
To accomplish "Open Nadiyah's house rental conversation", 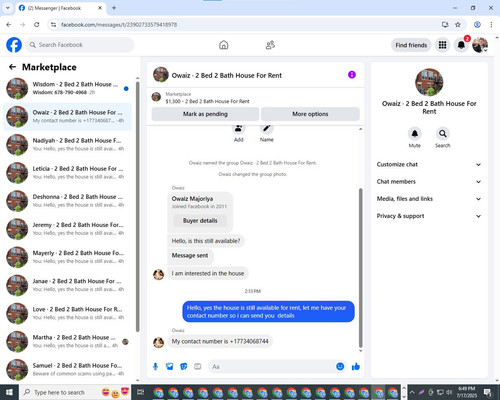I will click(x=67, y=144).
